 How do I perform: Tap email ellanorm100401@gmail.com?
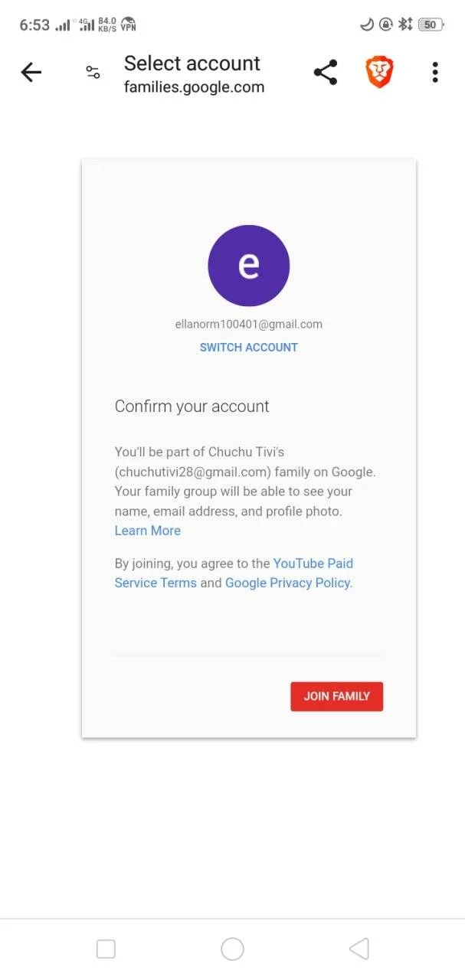(x=249, y=324)
